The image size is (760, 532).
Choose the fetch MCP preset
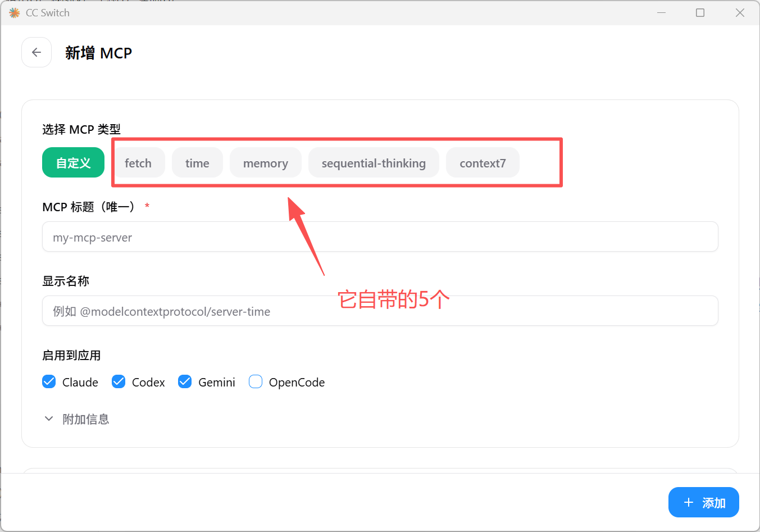tap(138, 162)
